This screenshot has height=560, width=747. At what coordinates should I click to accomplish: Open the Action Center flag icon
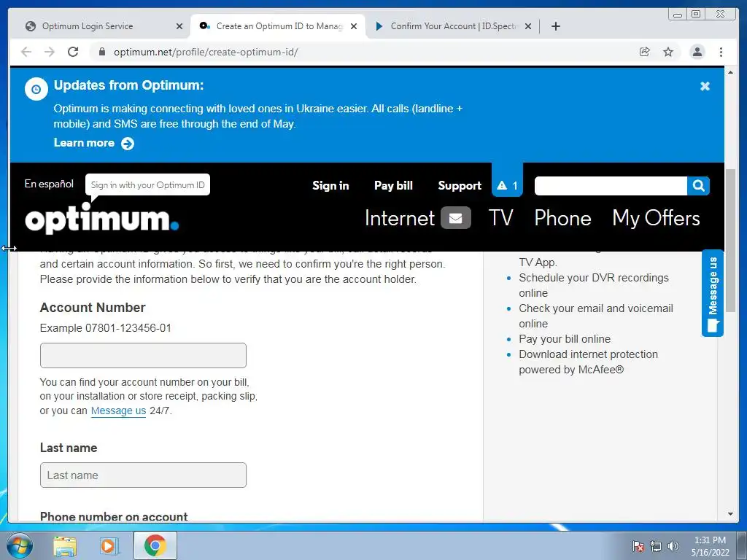tap(638, 545)
